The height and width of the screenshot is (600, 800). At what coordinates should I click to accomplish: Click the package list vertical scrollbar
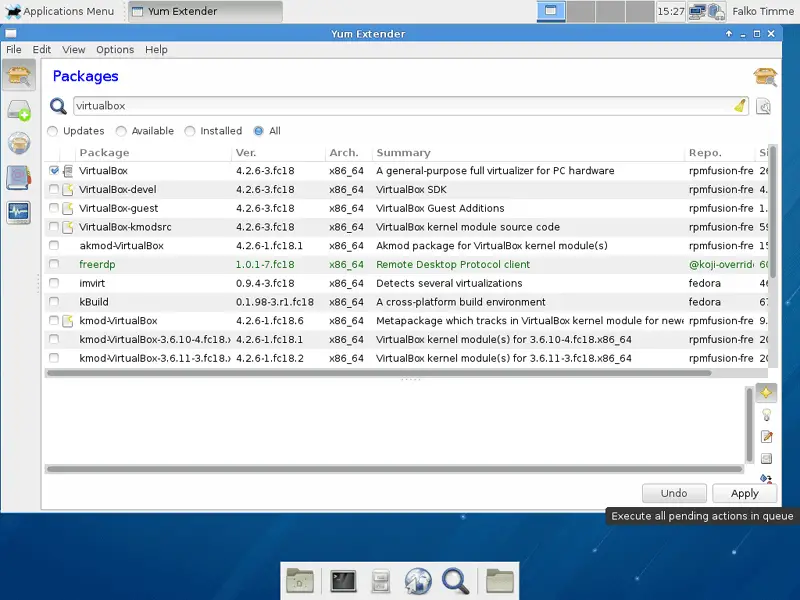pos(772,212)
